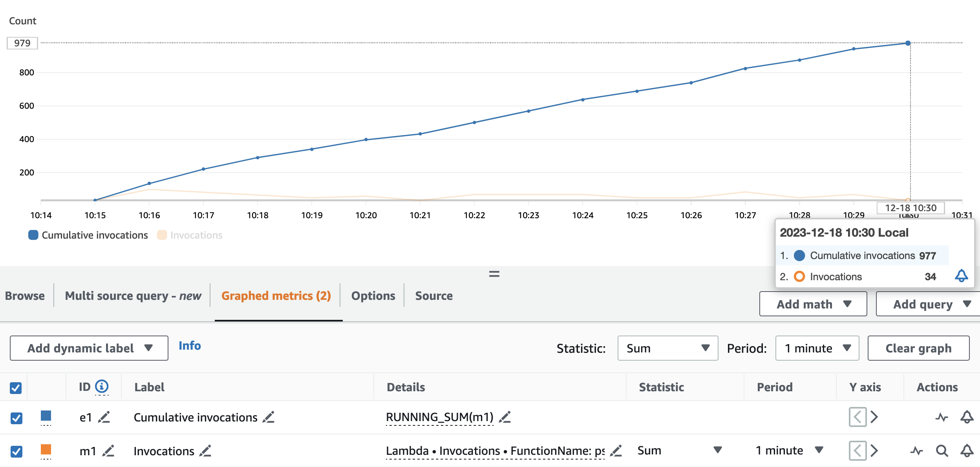Click the bell alarm icon in e1 row

click(x=967, y=417)
